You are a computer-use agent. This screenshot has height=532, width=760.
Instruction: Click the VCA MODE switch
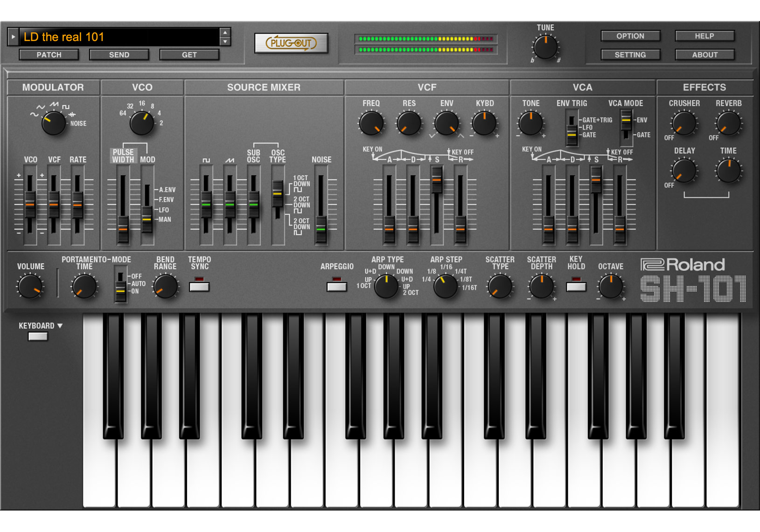click(626, 127)
